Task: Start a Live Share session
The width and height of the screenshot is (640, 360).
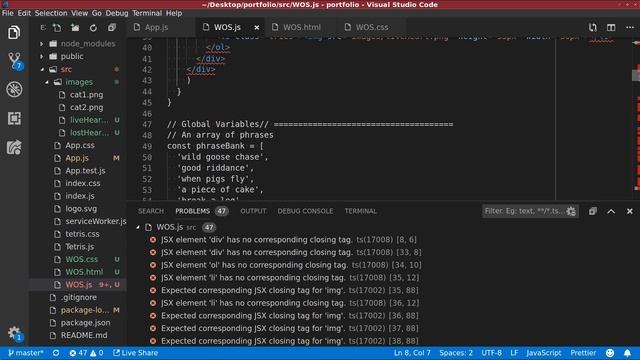Action: point(136,353)
